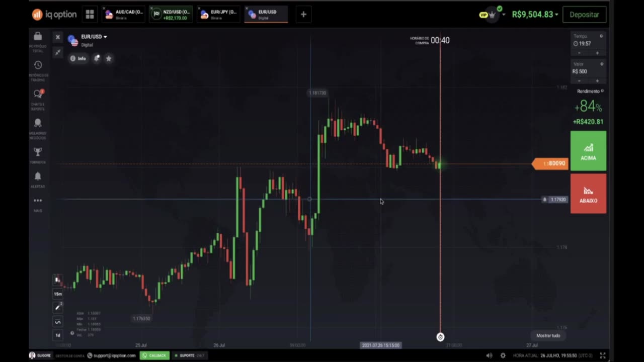Select the EUR/USD Digital tab

266,15
